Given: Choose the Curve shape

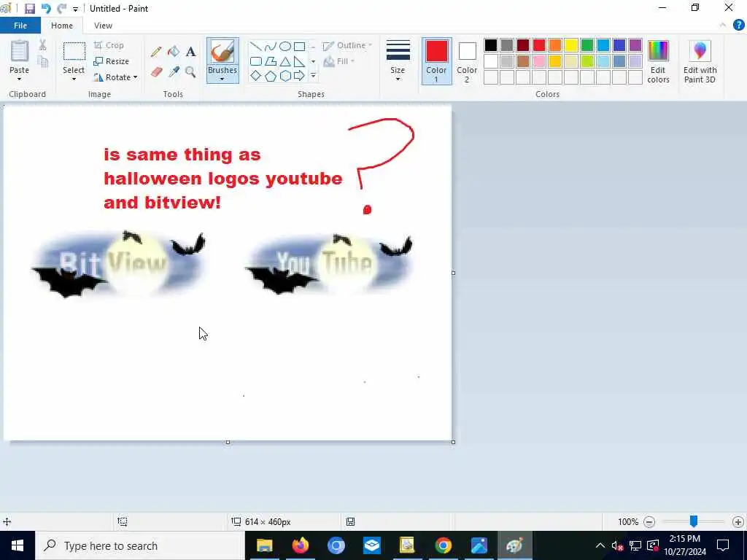Looking at the screenshot, I should 270,46.
